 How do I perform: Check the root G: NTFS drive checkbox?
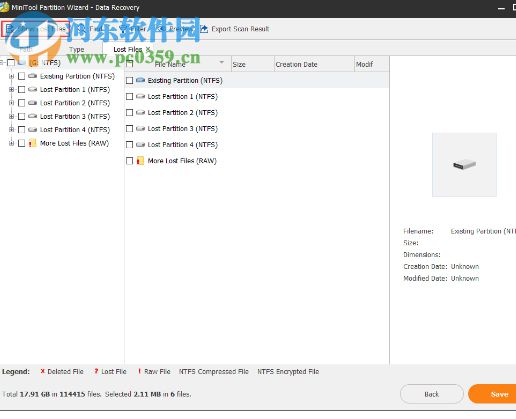tap(11, 62)
